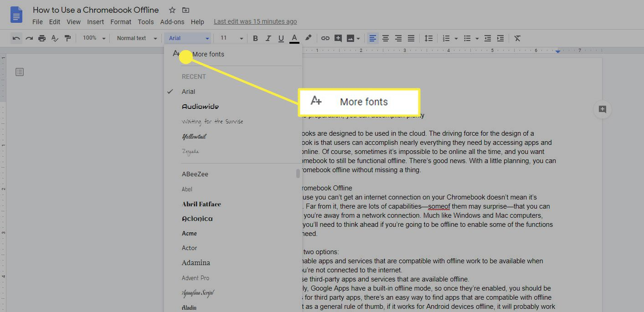This screenshot has height=312, width=644.
Task: Insert a link
Action: point(325,38)
